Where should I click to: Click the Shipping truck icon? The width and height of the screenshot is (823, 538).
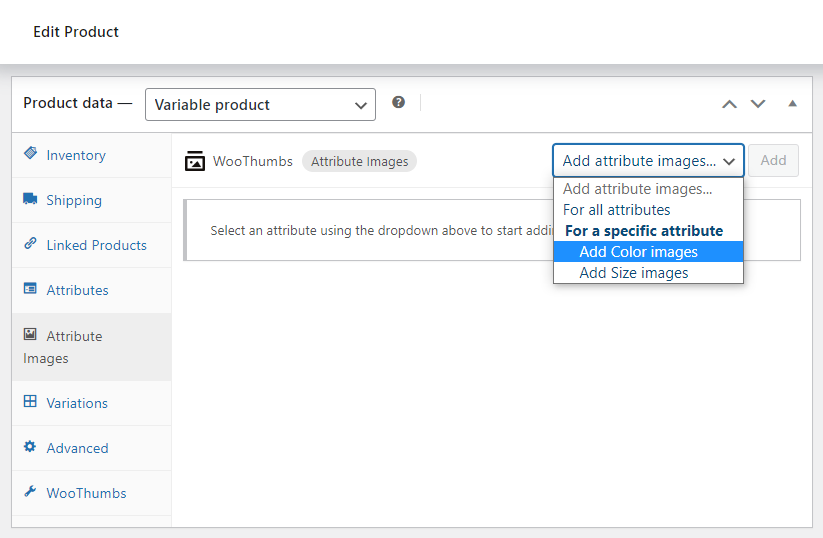(30, 198)
